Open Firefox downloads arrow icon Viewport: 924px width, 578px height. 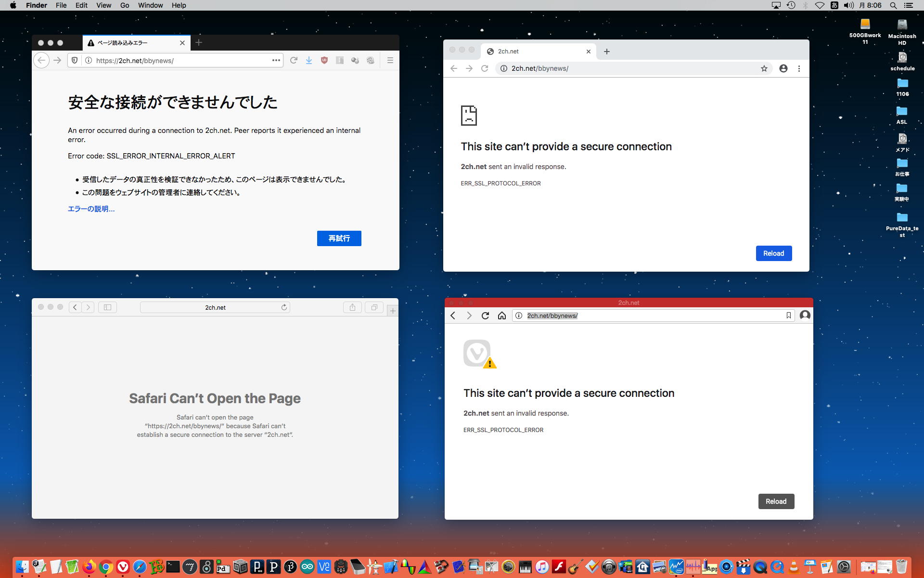[x=309, y=60]
